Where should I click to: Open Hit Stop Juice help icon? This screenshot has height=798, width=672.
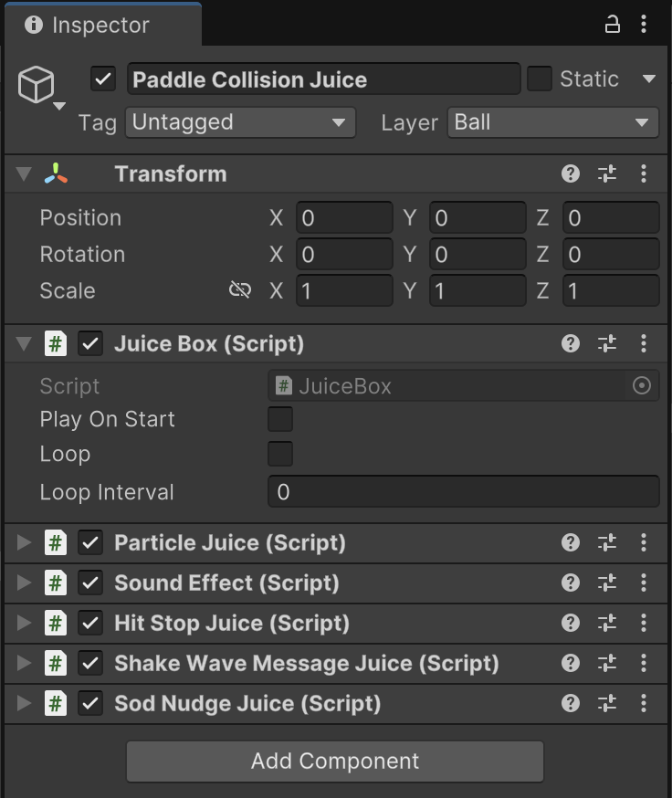point(570,623)
